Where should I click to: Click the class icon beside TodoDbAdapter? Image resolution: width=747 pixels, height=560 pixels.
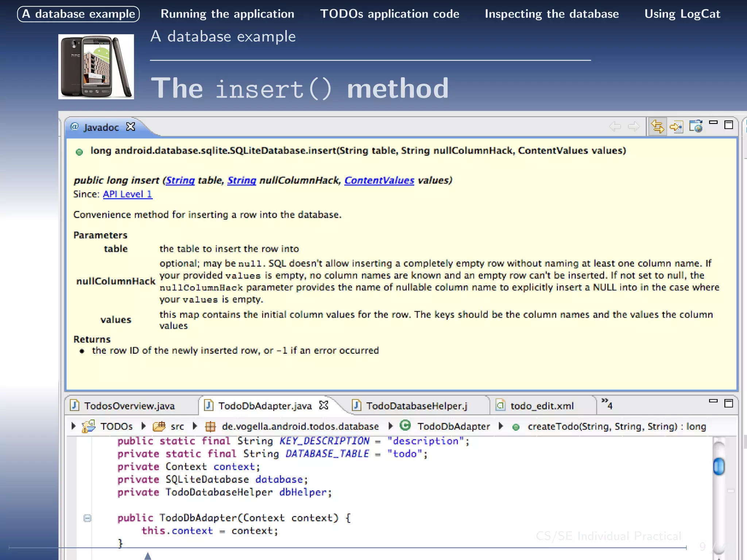point(405,425)
